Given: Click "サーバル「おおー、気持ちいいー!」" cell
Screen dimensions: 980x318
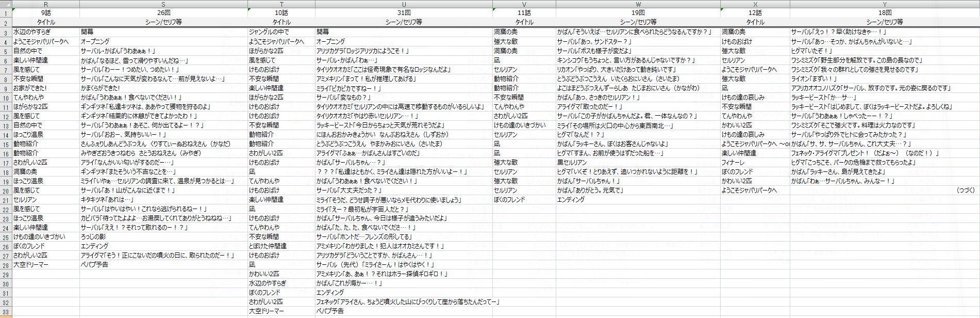Looking at the screenshot, I should click(x=163, y=135).
